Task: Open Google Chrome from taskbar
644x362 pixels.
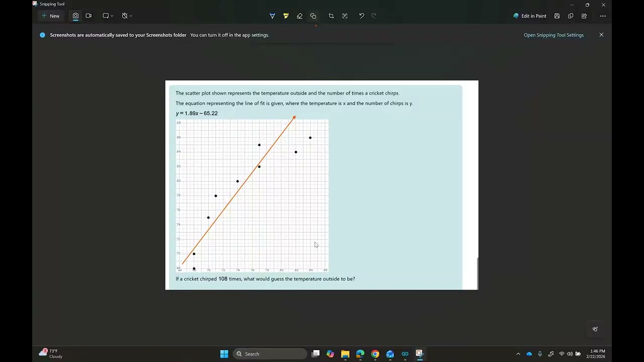Action: 375,354
